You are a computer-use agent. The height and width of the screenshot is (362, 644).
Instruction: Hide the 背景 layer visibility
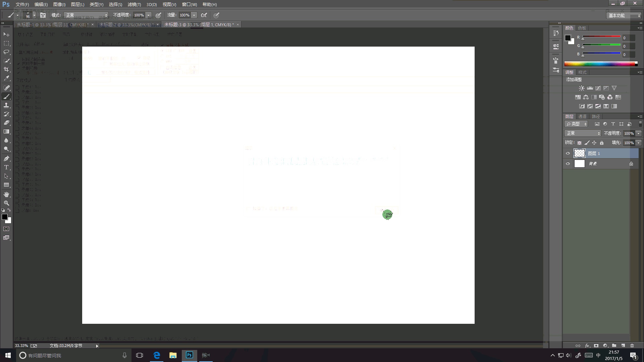[568, 164]
